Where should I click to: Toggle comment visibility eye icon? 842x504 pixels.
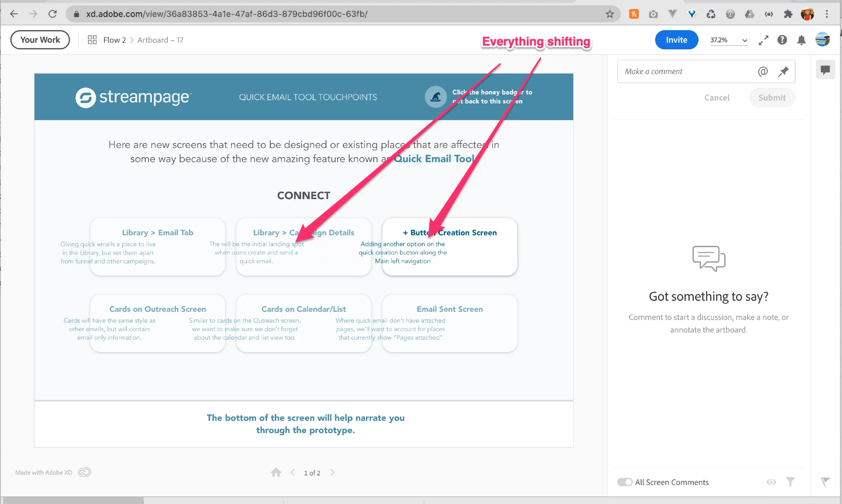pos(771,482)
